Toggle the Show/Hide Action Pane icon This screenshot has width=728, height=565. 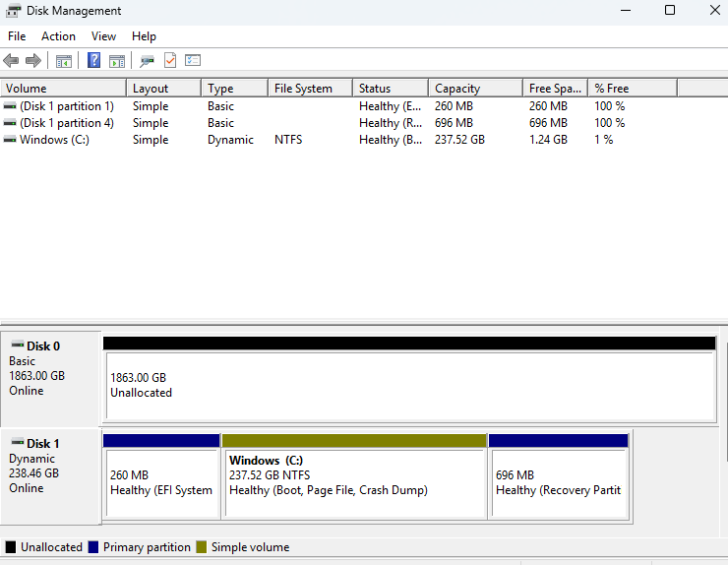117,61
